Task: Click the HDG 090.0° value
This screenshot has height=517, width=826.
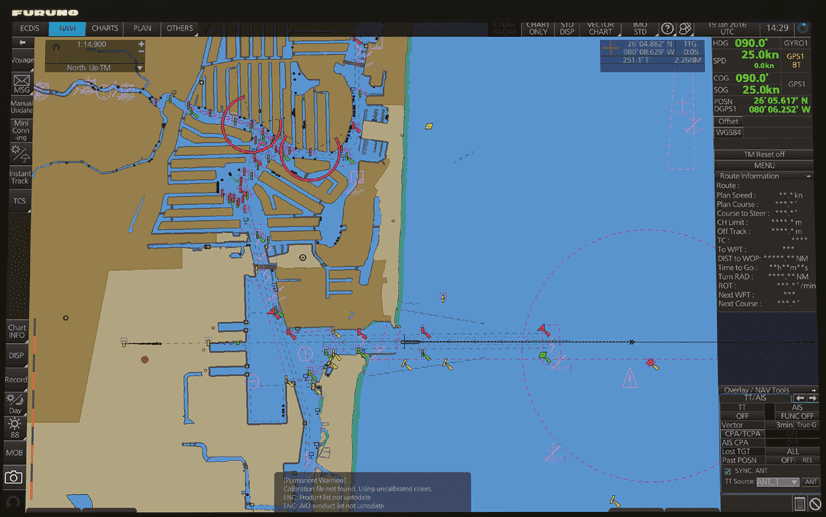Action: [751, 43]
